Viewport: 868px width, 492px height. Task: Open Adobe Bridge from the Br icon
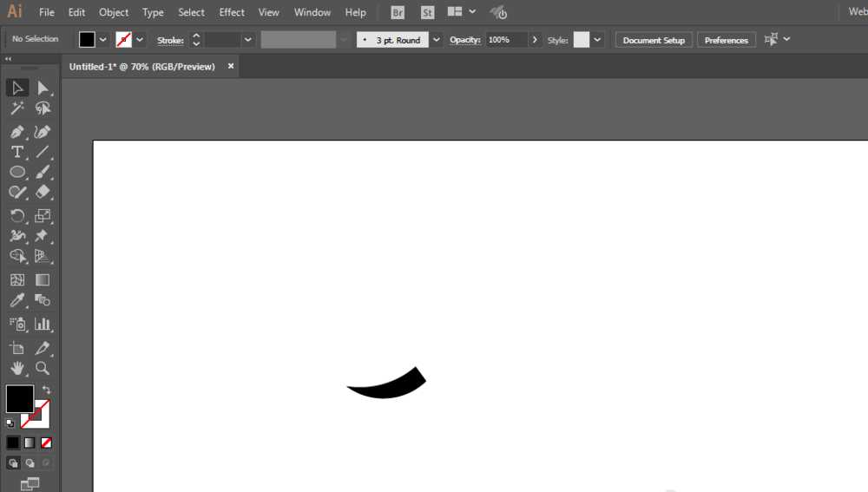coord(398,12)
